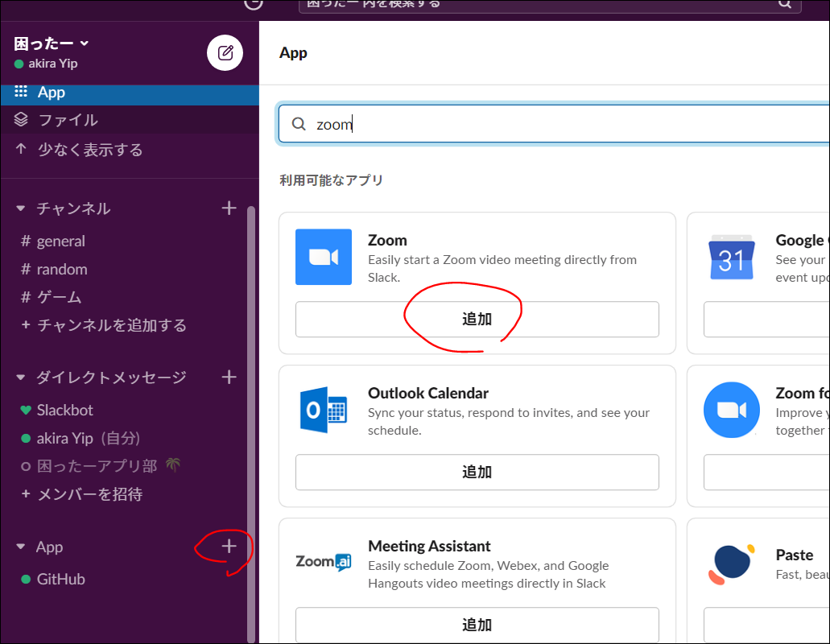Click the sidebar vertical scrollbar
This screenshot has width=830, height=644.
(x=251, y=423)
